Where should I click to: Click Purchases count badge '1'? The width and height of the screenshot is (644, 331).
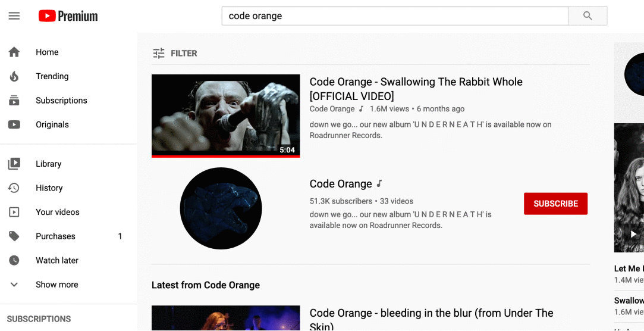120,236
